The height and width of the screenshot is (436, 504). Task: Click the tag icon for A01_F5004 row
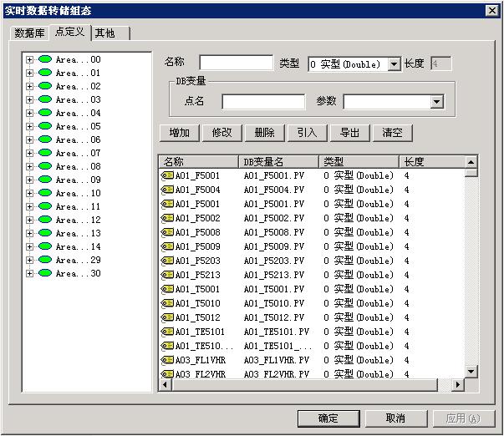[167, 190]
